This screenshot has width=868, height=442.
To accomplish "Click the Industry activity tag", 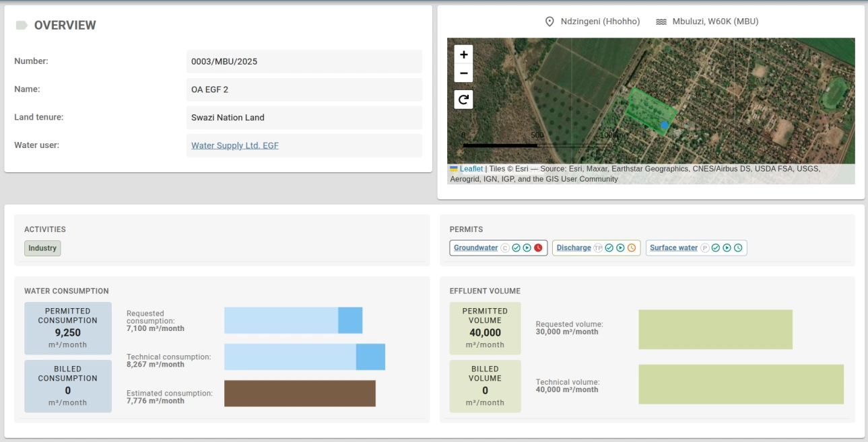I will (42, 248).
